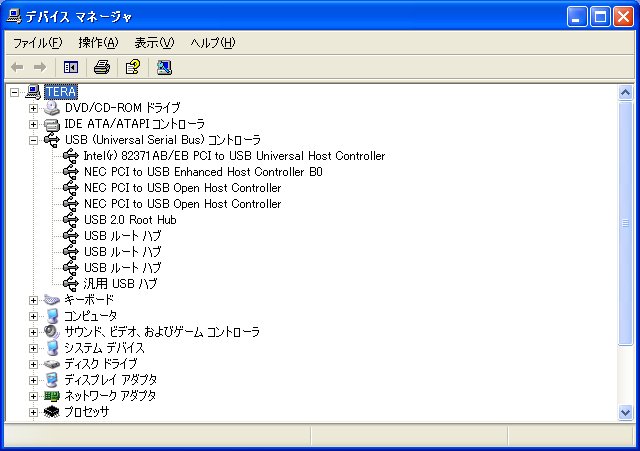
Task: Select the TERA root label
Action: (61, 92)
